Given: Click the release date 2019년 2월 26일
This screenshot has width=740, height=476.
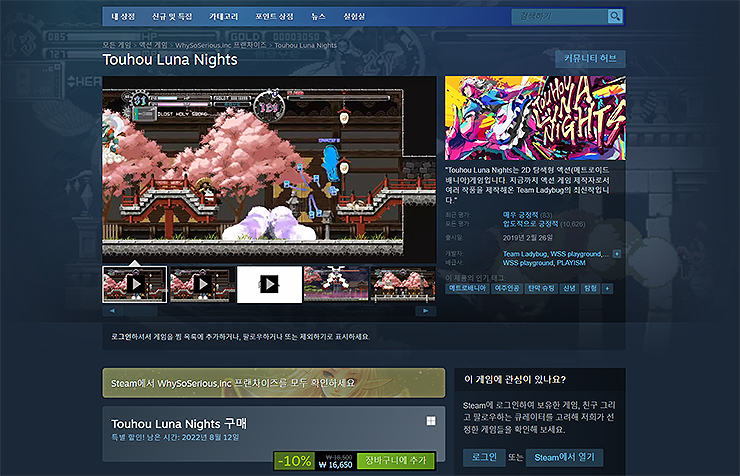Looking at the screenshot, I should point(528,238).
